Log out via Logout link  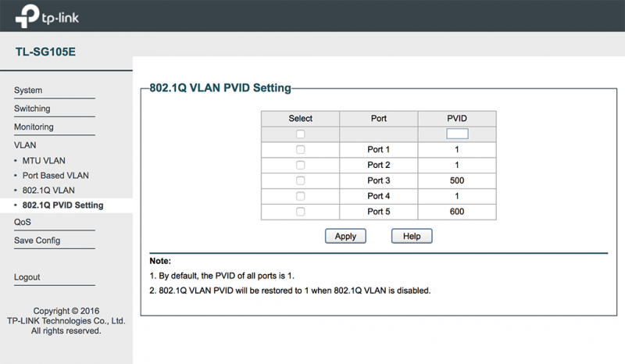click(27, 277)
